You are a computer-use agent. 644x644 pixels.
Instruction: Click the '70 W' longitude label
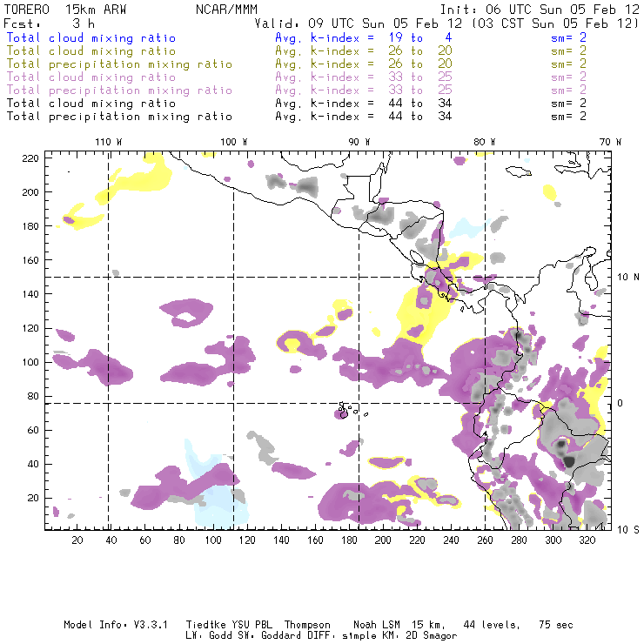[610, 142]
